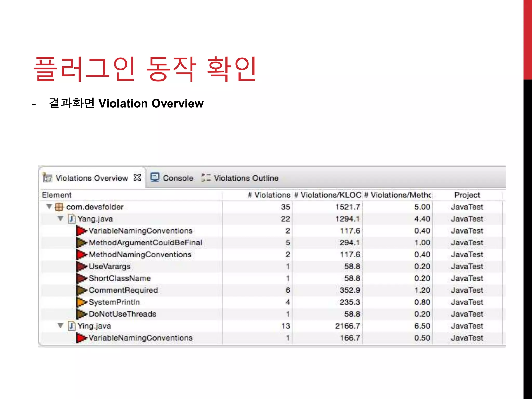Click violations count 4 for SystemPrintln
This screenshot has width=532, height=399.
tap(288, 302)
